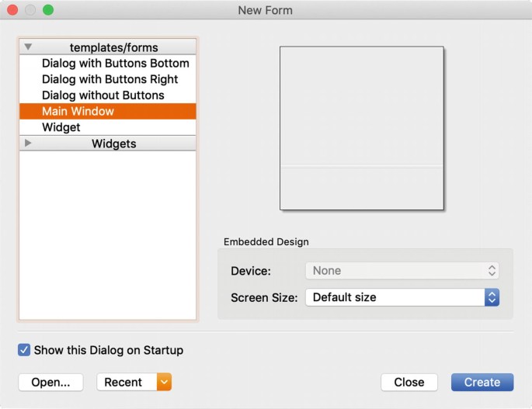Select the Widget template

click(61, 127)
